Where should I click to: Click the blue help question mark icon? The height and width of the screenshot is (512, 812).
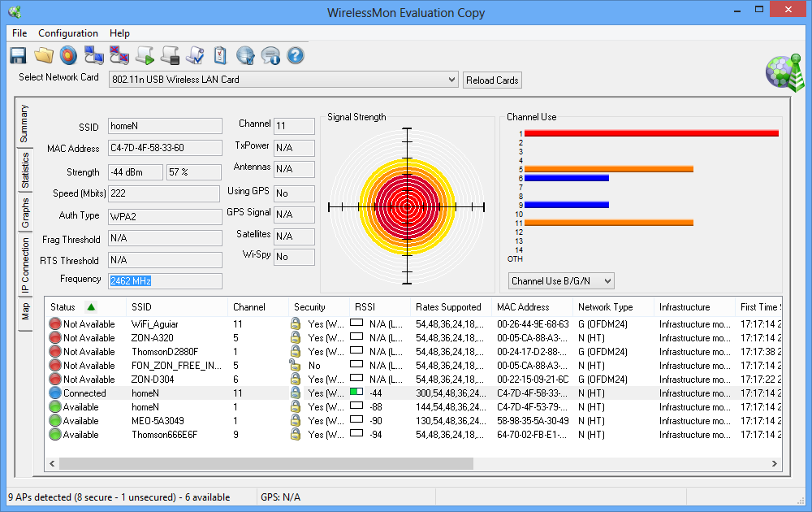point(296,55)
